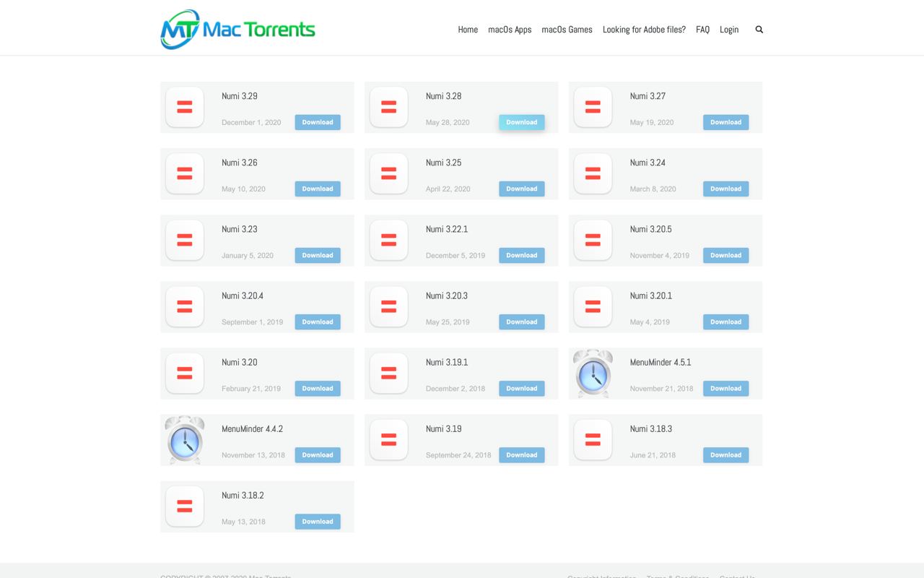Open the Numi 3.27 app icon
This screenshot has width=924, height=578.
pyautogui.click(x=593, y=107)
